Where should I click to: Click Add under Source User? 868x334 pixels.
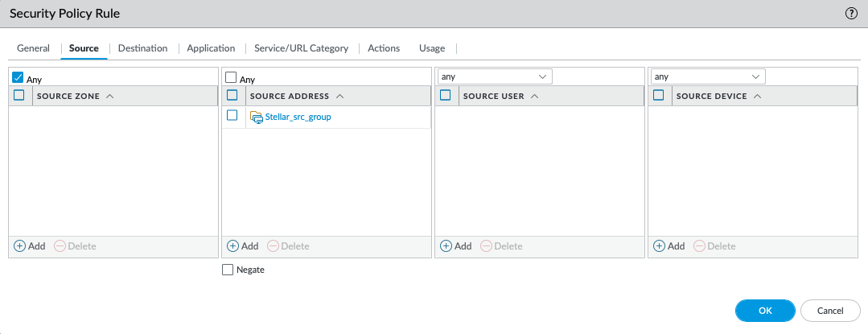click(x=455, y=246)
